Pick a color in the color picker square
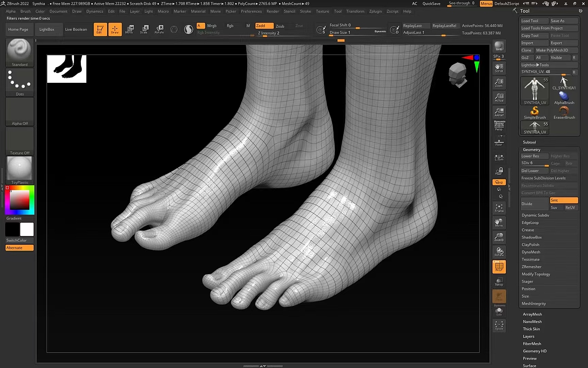 coord(20,200)
